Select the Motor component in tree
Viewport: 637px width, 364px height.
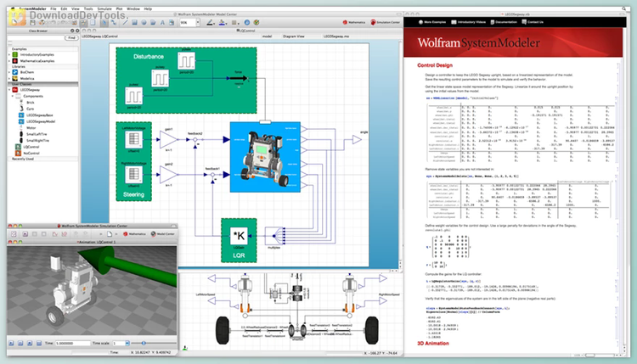[31, 128]
